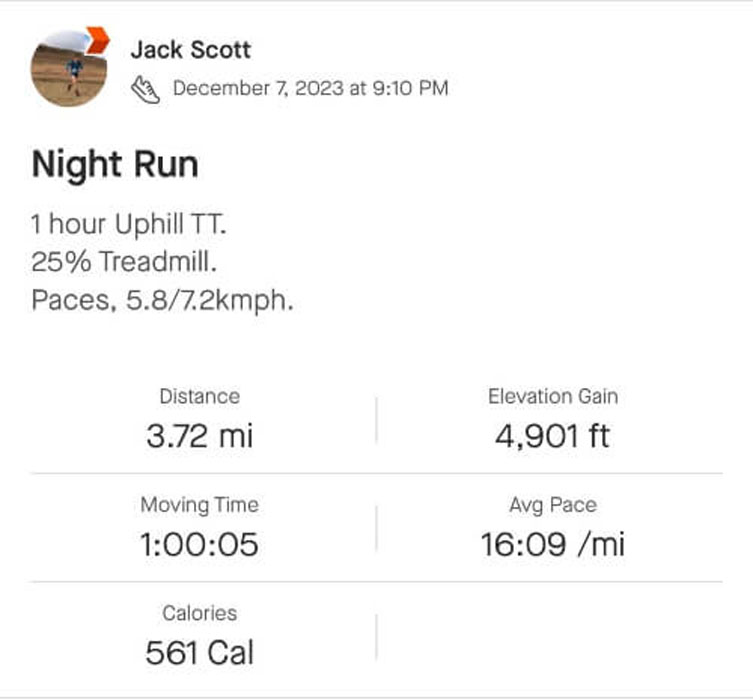The image size is (753, 700).
Task: Click the 1 hour Uphill TT description line
Action: [x=129, y=224]
